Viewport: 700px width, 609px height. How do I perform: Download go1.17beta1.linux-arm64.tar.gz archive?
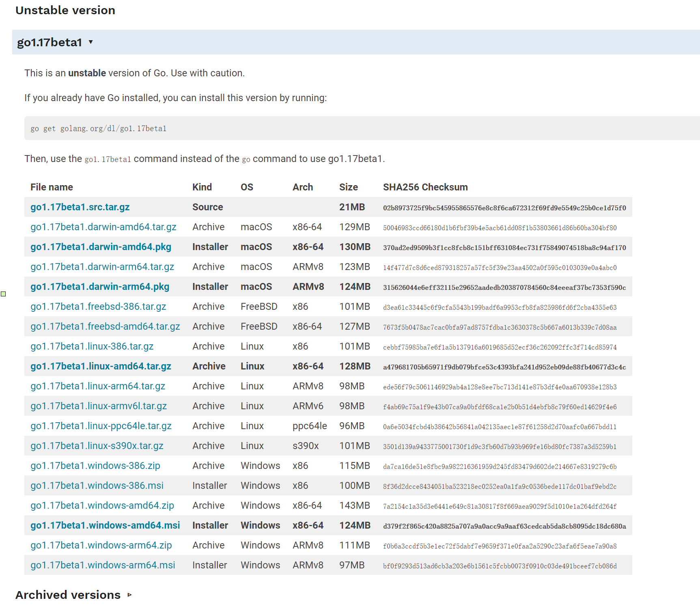point(98,386)
